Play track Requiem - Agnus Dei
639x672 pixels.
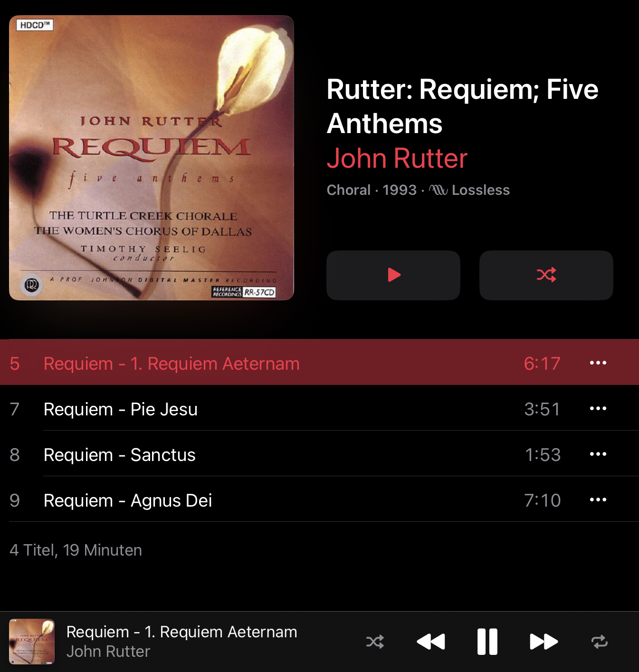(x=319, y=500)
